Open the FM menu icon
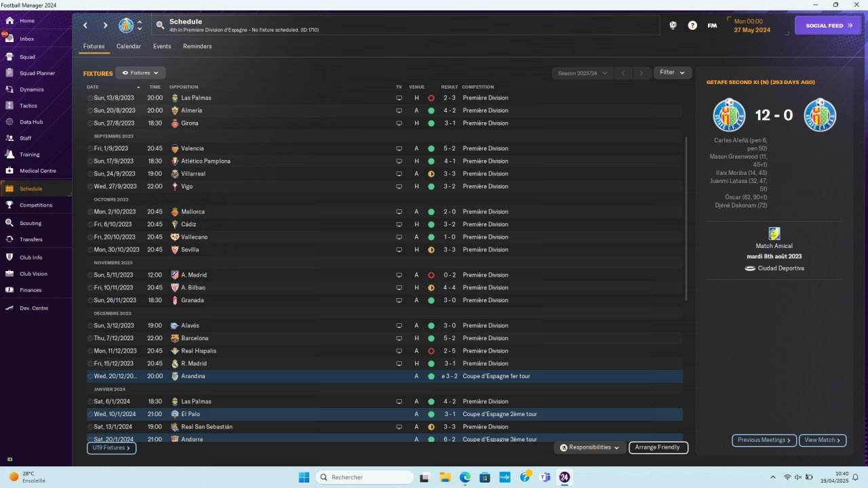Screen dimensions: 868x488 click(712, 26)
